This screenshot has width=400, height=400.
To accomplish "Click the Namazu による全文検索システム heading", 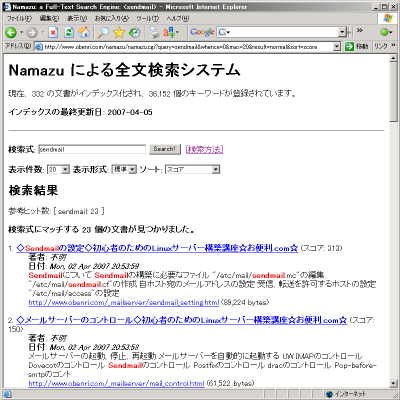I will point(124,70).
